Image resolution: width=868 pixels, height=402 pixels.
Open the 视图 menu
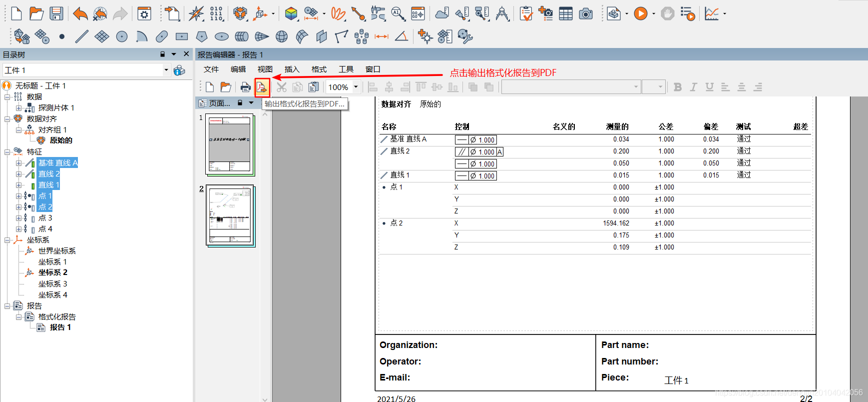pyautogui.click(x=265, y=69)
